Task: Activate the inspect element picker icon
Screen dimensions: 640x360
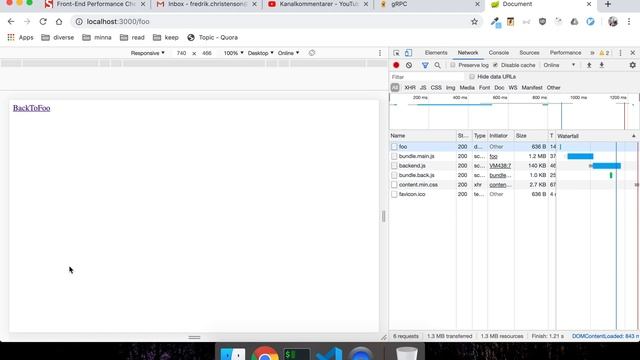Action: 396,53
